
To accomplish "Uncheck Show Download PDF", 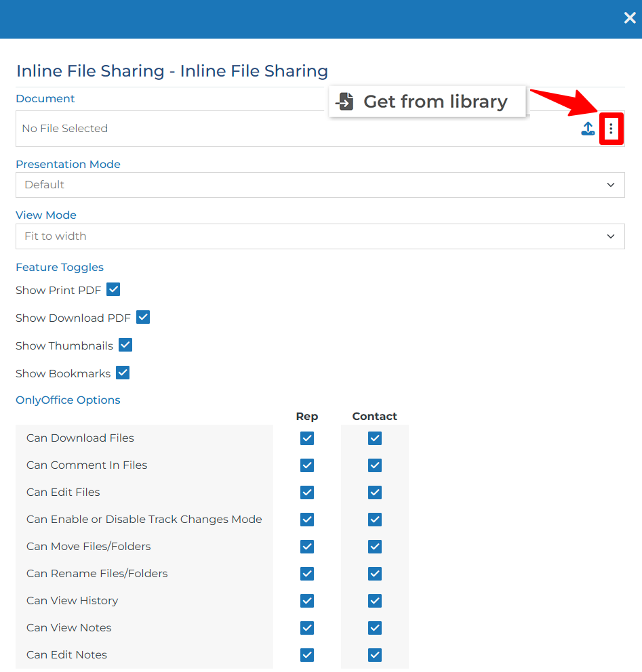I will (x=143, y=317).
